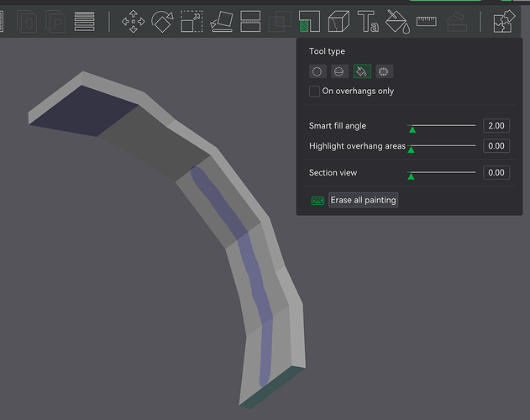Click Erase all painting button

coord(363,200)
